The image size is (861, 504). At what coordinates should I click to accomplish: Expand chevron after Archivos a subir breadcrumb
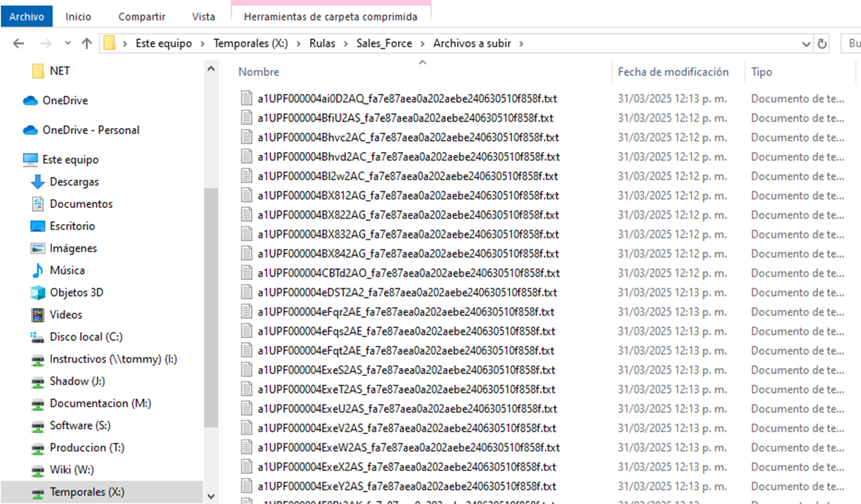coord(521,44)
